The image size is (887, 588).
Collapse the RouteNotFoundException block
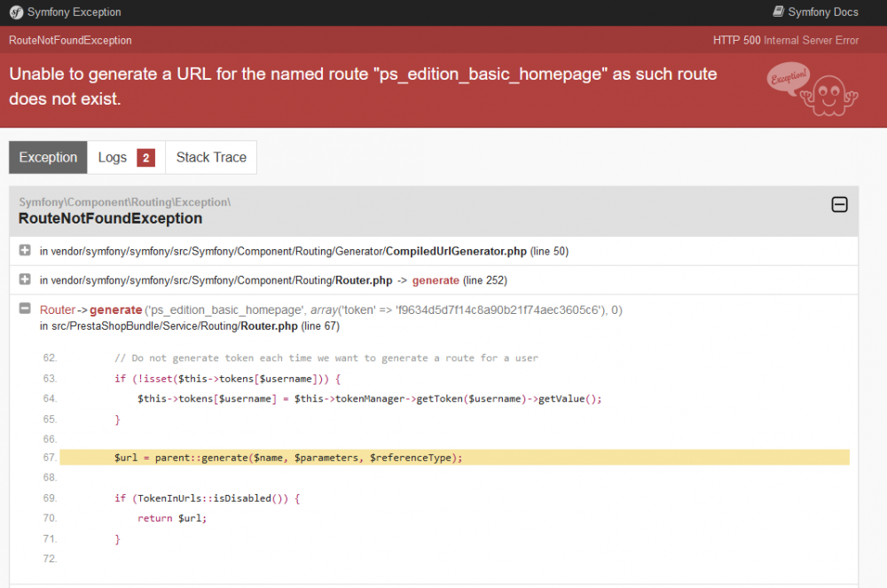pos(839,205)
